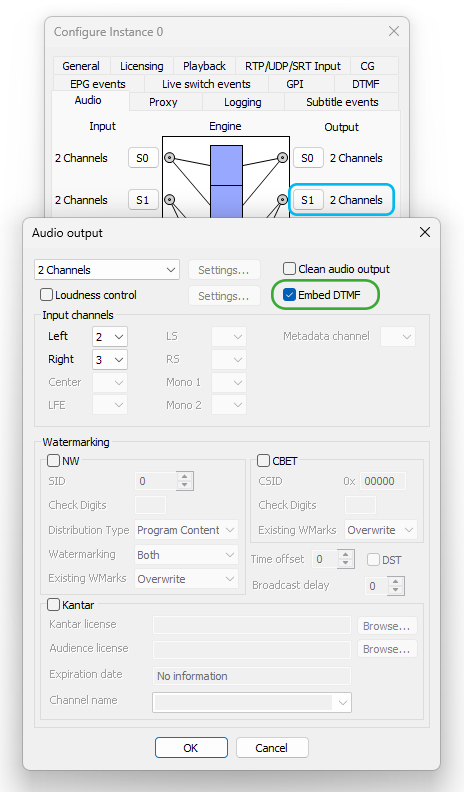Click the Cancel button

272,748
